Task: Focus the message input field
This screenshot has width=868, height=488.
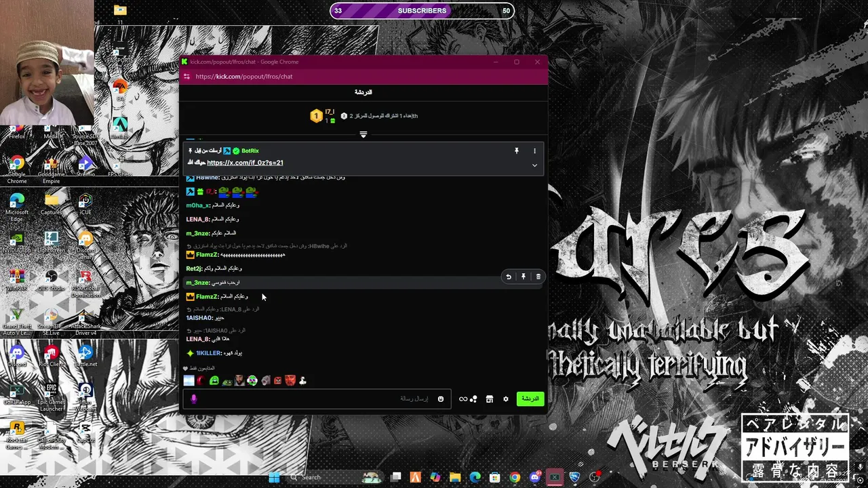Action: [x=317, y=399]
